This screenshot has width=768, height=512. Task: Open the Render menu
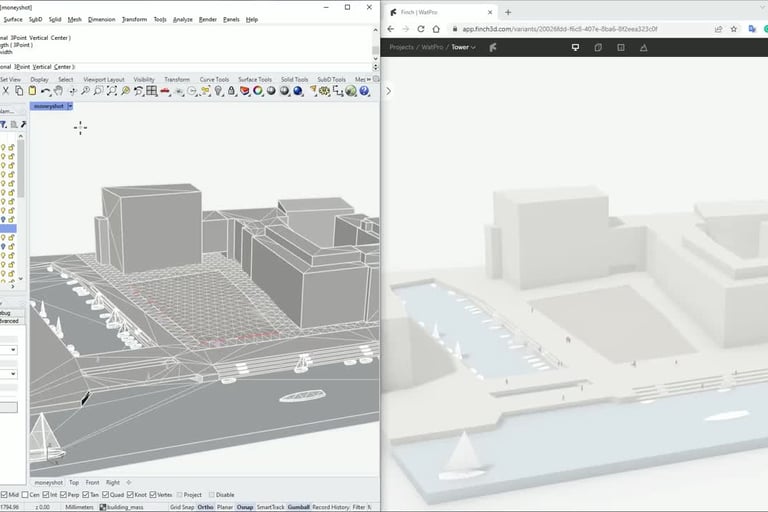pyautogui.click(x=208, y=20)
